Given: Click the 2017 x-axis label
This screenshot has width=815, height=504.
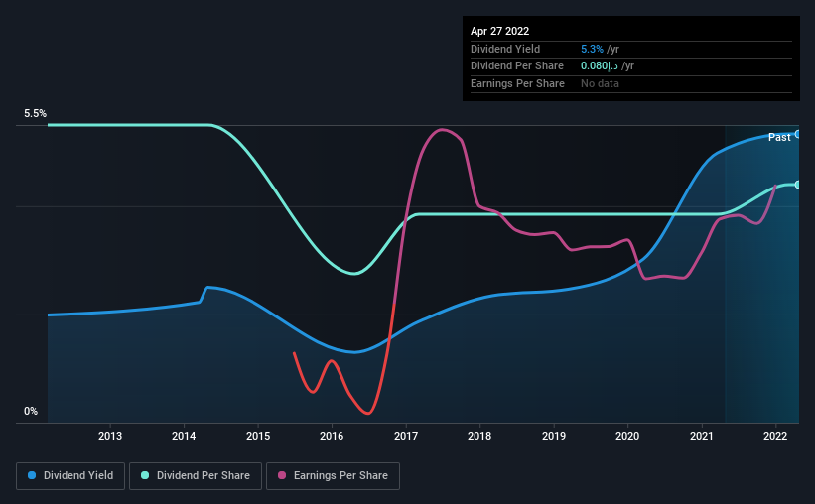Looking at the screenshot, I should point(406,436).
